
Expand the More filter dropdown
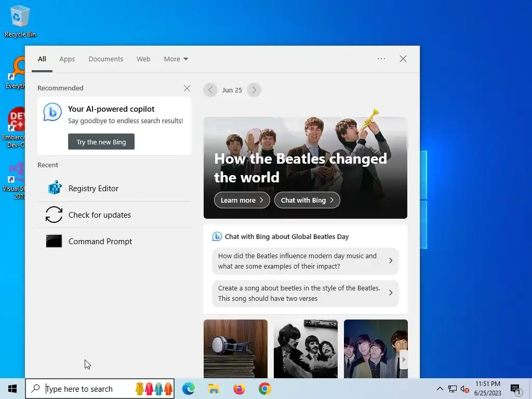(176, 59)
